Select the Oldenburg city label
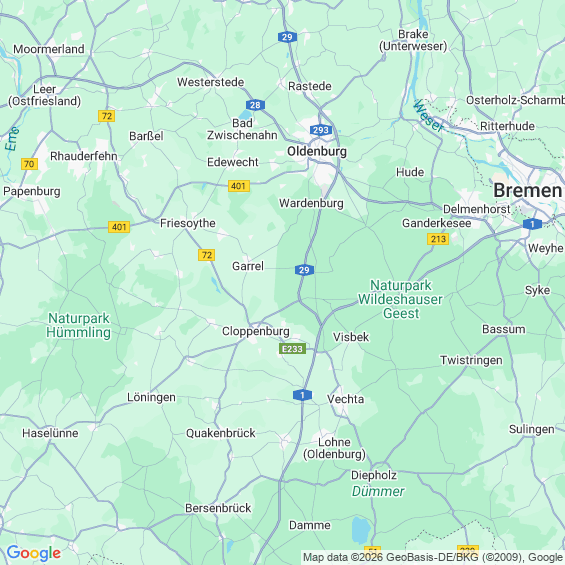 pyautogui.click(x=317, y=151)
